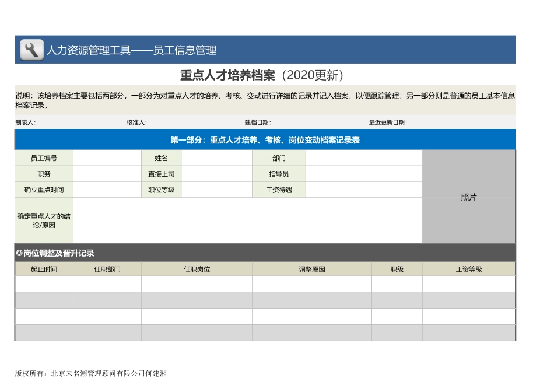Select the 部门 label cell
Screen dimensions: 554x392
click(279, 157)
